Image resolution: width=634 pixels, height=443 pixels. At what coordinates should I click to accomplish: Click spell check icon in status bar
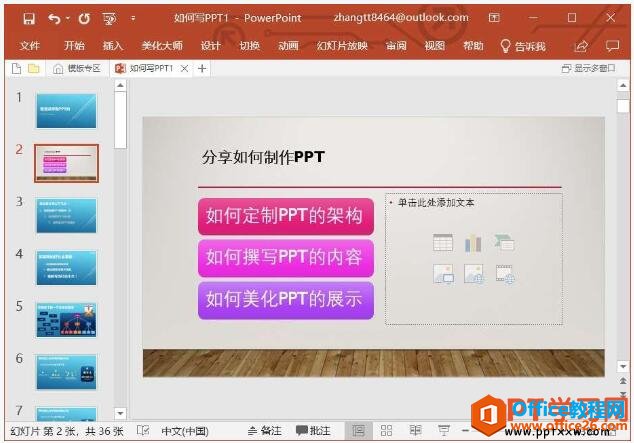(x=143, y=431)
